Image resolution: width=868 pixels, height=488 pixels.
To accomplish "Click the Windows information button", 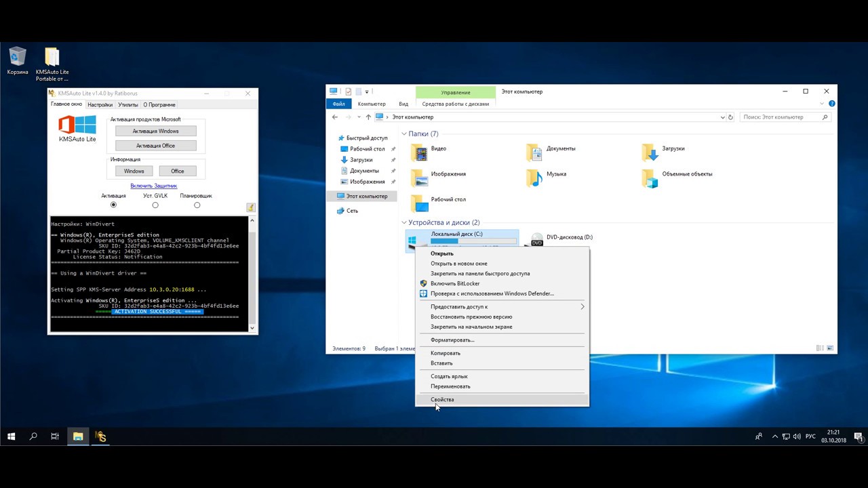I will tap(134, 171).
